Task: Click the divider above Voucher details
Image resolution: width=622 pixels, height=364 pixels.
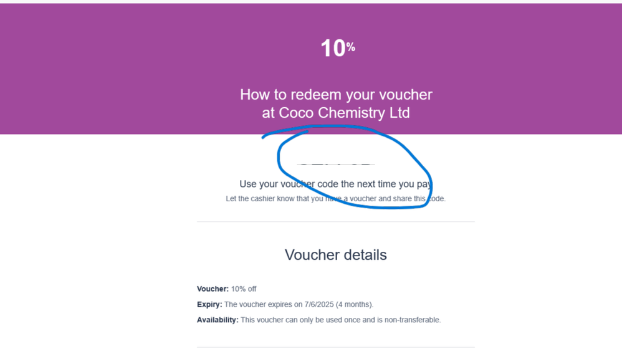Action: point(336,221)
